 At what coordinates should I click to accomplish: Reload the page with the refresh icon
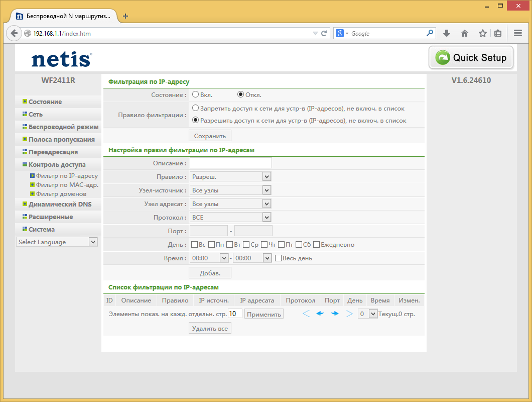[324, 33]
